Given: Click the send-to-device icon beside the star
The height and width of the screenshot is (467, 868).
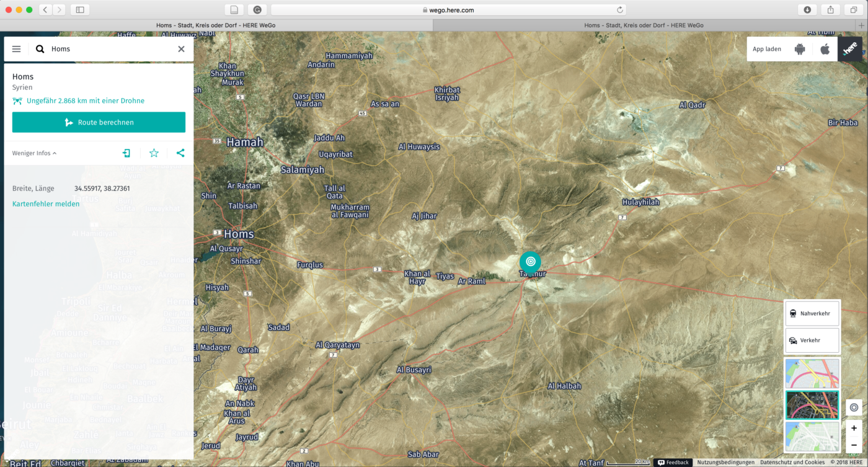Looking at the screenshot, I should click(126, 153).
